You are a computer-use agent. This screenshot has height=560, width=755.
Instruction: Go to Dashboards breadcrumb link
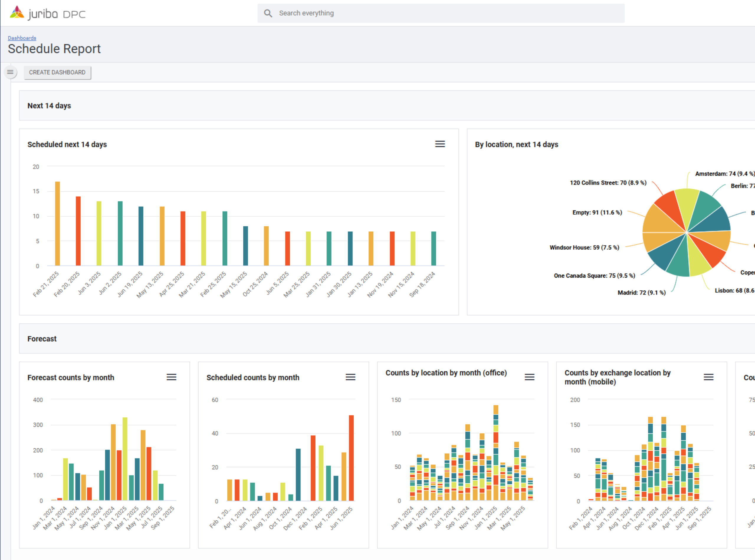pos(22,38)
